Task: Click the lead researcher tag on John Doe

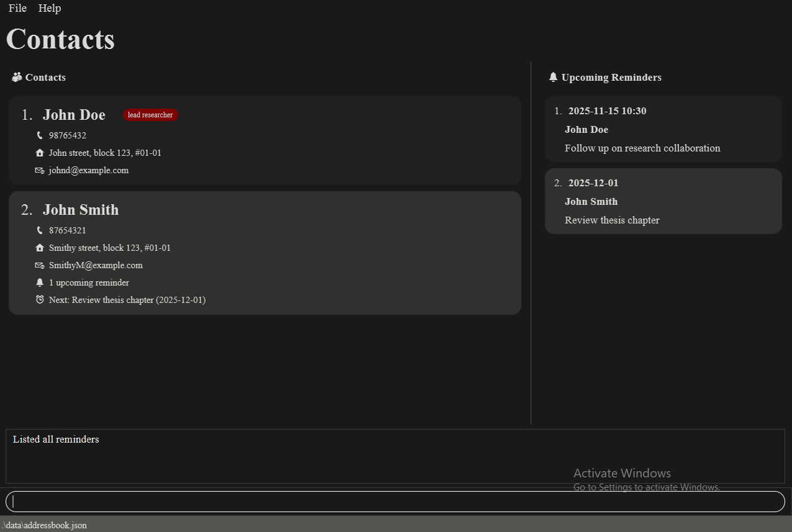Action: click(150, 115)
